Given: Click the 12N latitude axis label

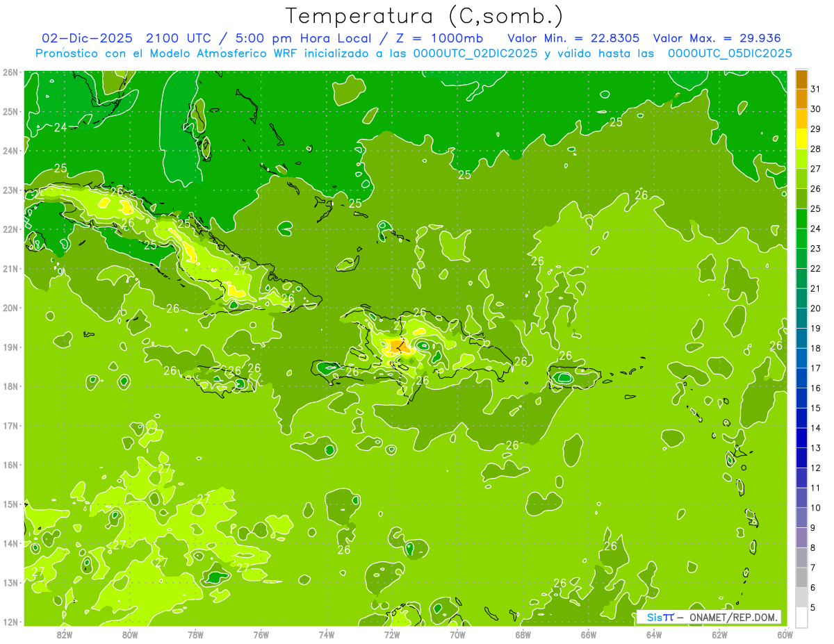Looking at the screenshot, I should pyautogui.click(x=10, y=622).
